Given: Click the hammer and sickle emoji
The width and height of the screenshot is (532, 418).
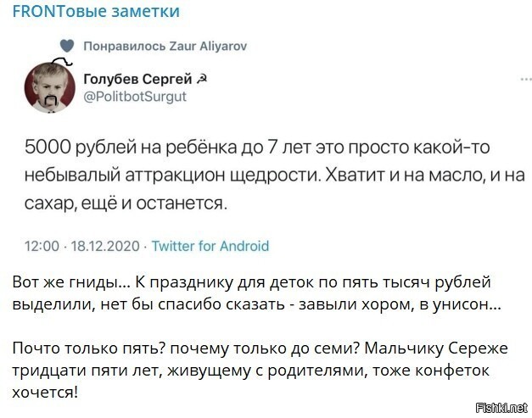Looking at the screenshot, I should point(202,79).
